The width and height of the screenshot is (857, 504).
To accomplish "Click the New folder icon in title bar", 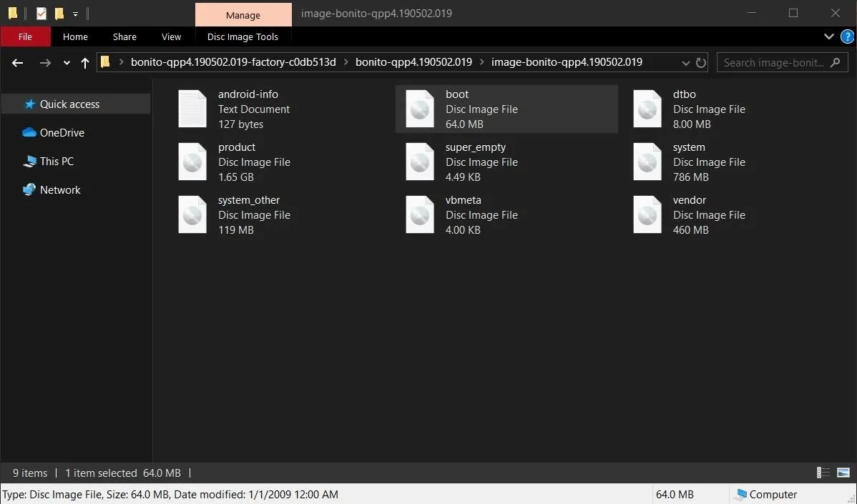I will [x=59, y=13].
